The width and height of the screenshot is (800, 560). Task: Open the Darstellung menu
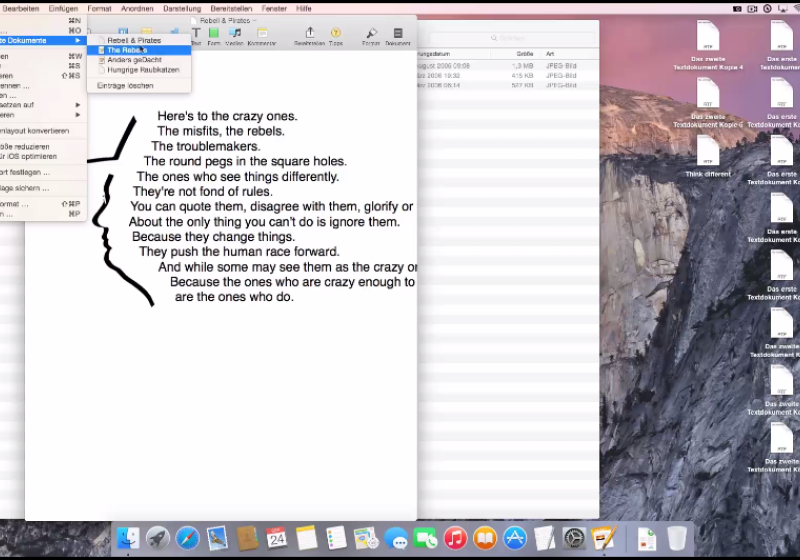[x=182, y=8]
